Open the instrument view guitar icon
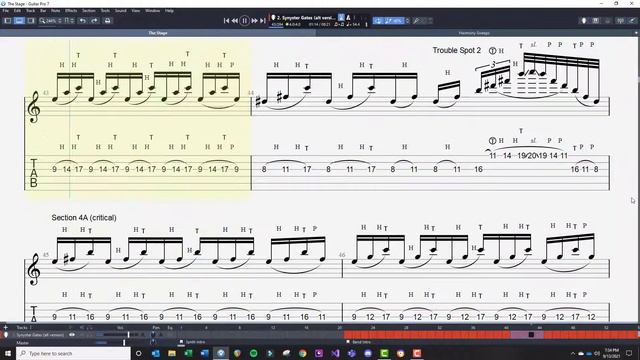The height and width of the screenshot is (360, 640). point(584,20)
